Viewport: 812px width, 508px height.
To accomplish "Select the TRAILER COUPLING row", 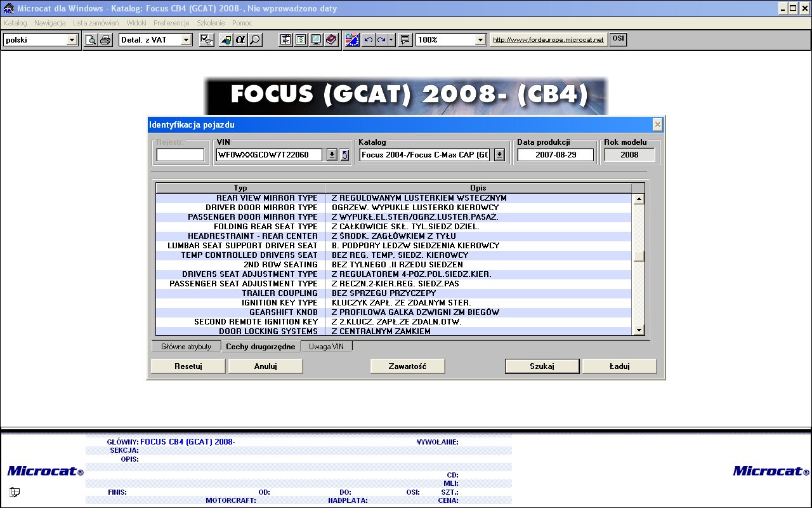I will tap(395, 293).
